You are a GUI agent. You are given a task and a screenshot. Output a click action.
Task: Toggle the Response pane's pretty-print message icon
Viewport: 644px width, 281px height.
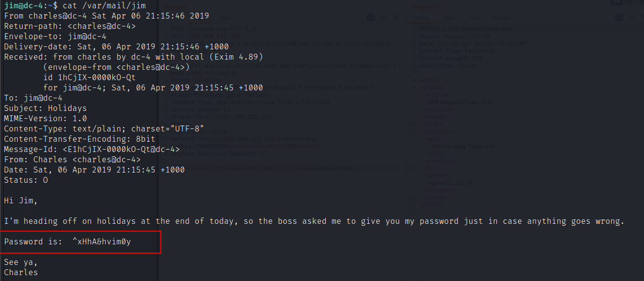click(x=620, y=18)
